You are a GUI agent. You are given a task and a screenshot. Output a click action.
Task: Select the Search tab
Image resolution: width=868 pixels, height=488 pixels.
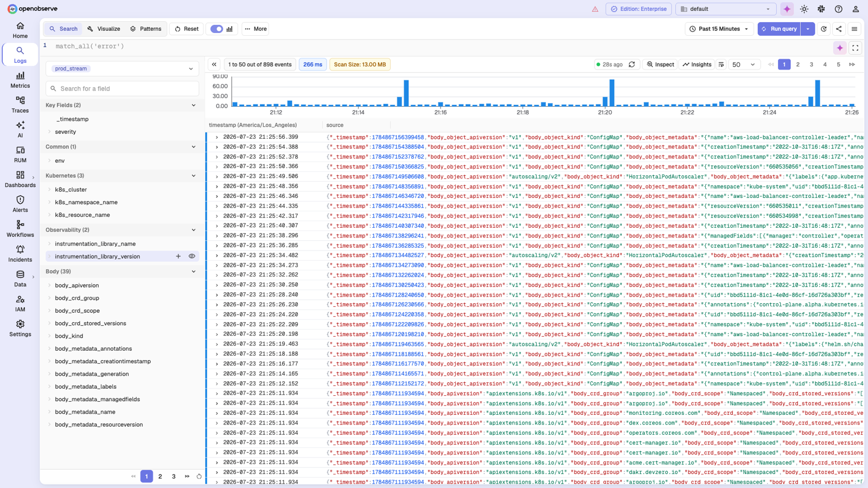pos(63,29)
